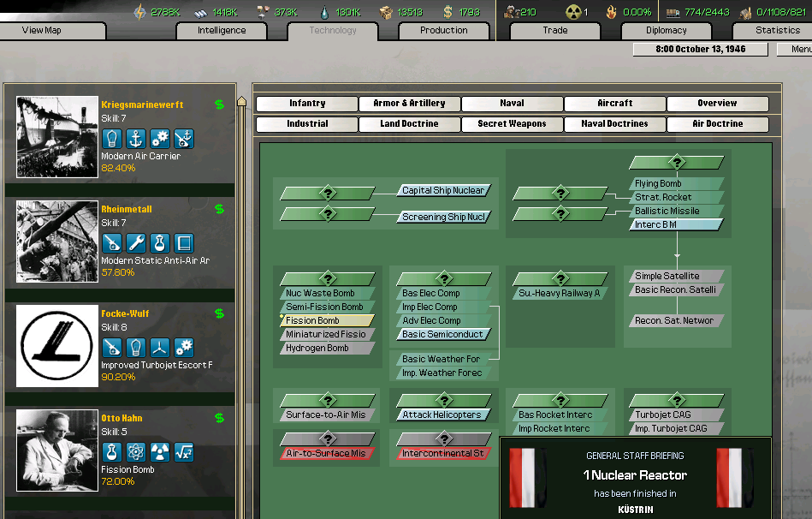Go to the Diplomacy tab
The width and height of the screenshot is (812, 519).
click(666, 31)
